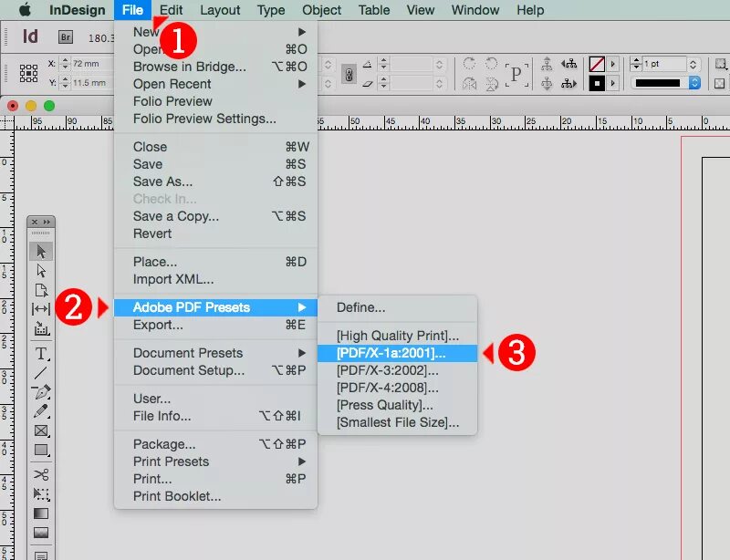Expand the Print Presets submenu
Viewport: 730px width, 560px height.
pos(216,461)
